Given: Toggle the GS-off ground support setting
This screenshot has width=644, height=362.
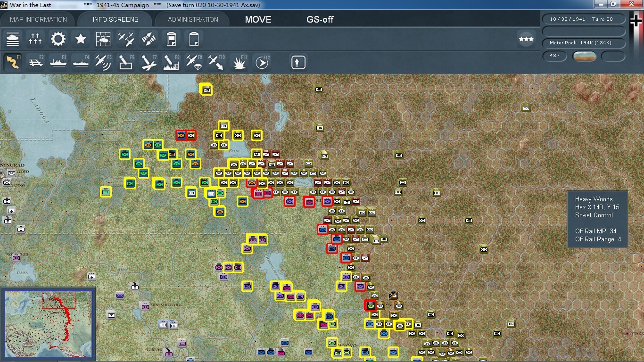Looking at the screenshot, I should click(320, 20).
